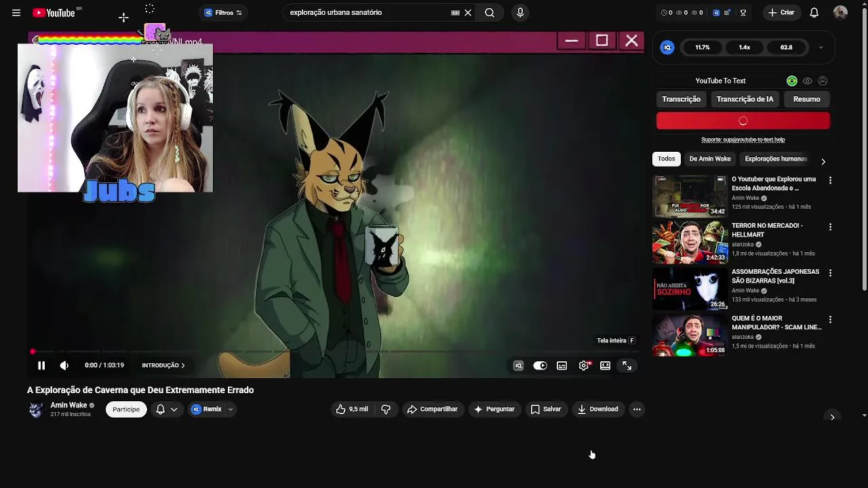868x488 pixels.
Task: Open the vidIQ list icon in toolbar
Action: point(728,13)
